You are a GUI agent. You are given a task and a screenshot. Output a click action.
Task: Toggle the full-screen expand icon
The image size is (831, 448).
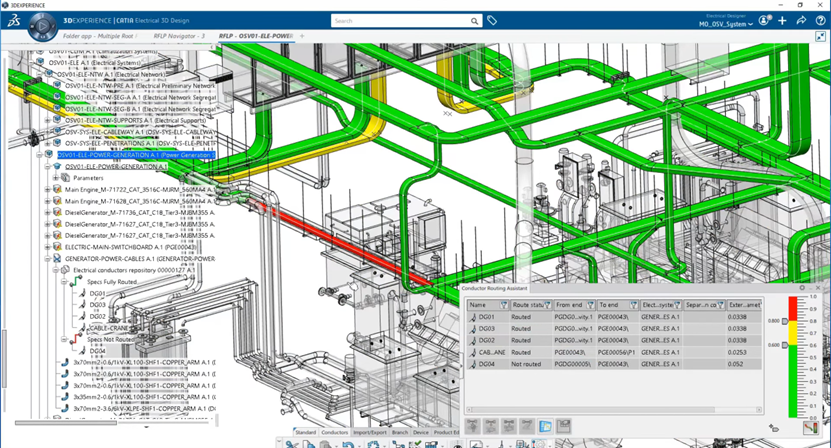pyautogui.click(x=820, y=36)
